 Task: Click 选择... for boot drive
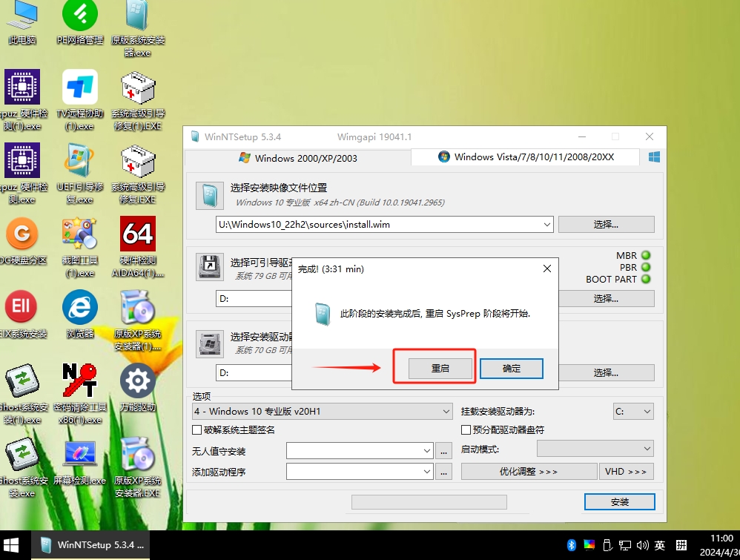coord(607,298)
